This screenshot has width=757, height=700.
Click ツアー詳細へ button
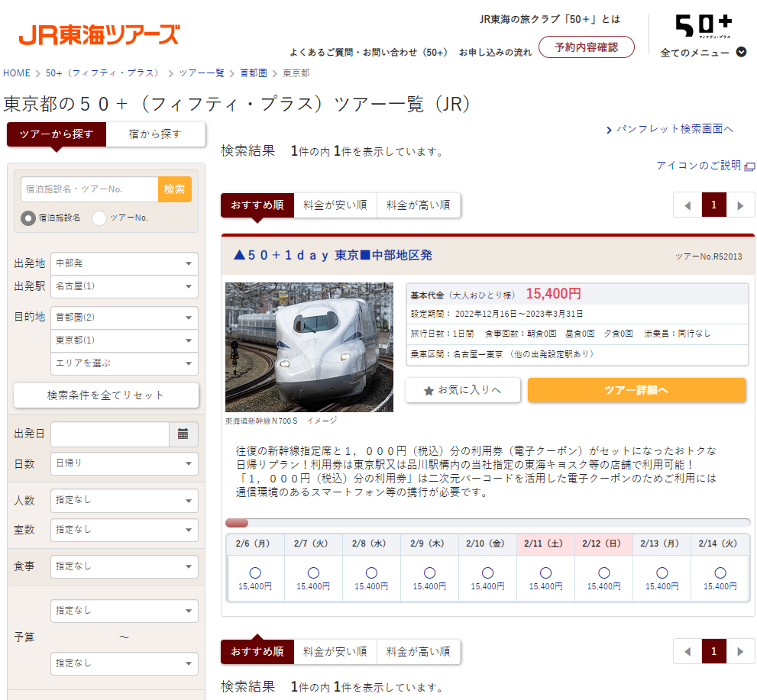(x=637, y=390)
